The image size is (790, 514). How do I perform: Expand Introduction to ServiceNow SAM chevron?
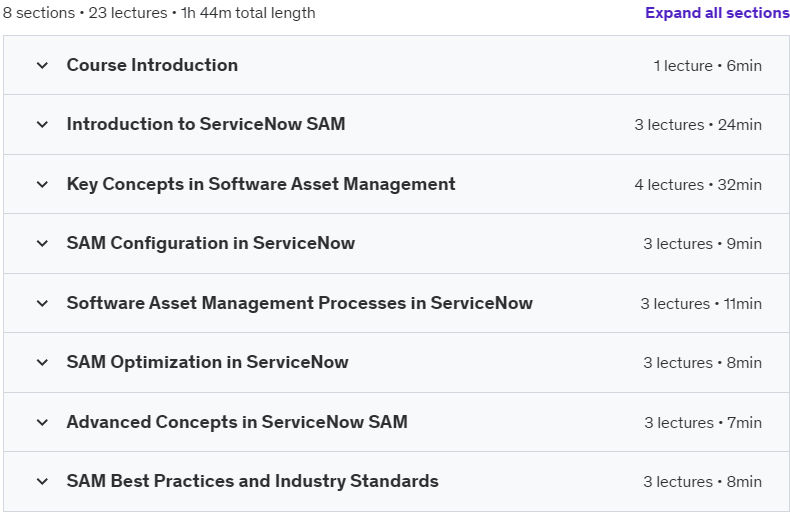(x=42, y=124)
